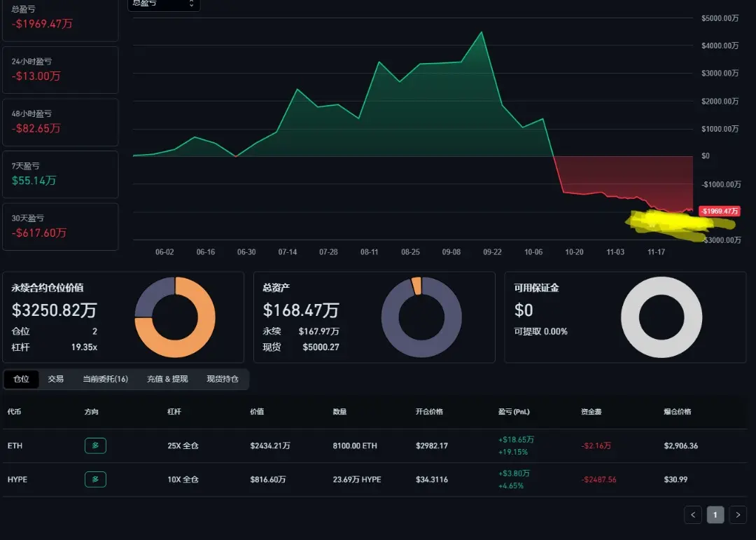Select page 1 in pagination
The width and height of the screenshot is (756, 540).
pyautogui.click(x=715, y=515)
